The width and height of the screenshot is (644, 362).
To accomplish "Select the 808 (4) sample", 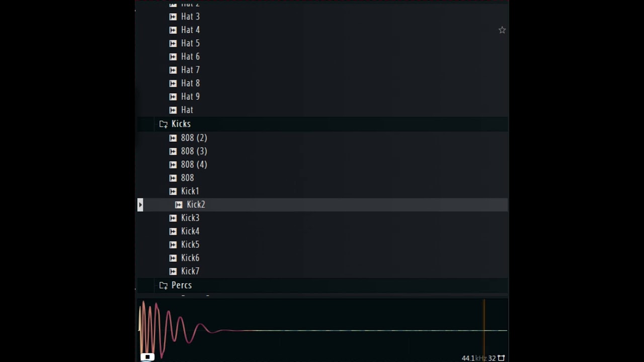I will click(194, 164).
